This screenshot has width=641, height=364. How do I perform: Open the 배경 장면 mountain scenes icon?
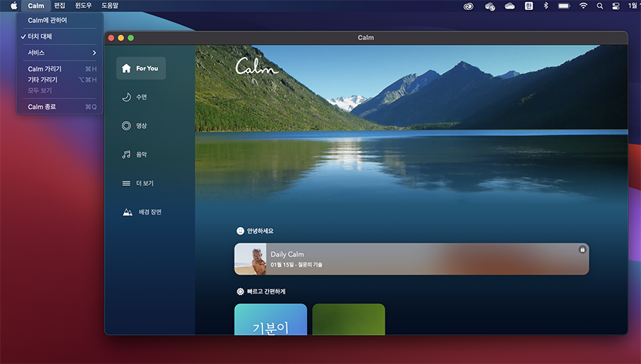tap(127, 212)
